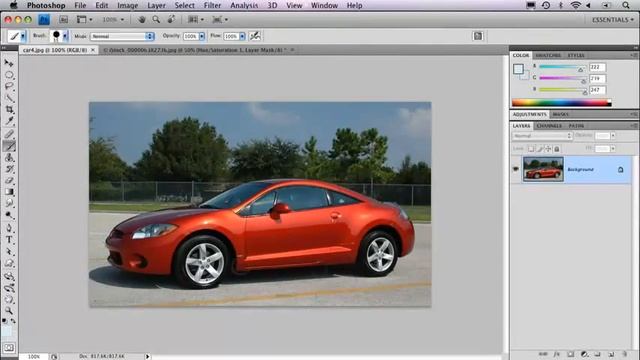The height and width of the screenshot is (360, 640).
Task: Select the Elliptical Marquee tool
Action: 9,75
